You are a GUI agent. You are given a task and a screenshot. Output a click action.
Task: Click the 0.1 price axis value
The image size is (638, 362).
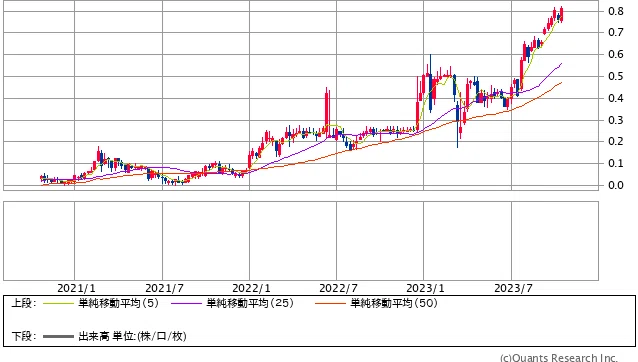[616, 163]
